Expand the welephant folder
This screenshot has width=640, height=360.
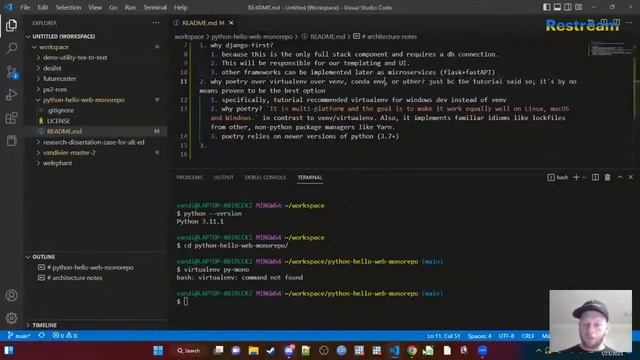pyautogui.click(x=57, y=163)
